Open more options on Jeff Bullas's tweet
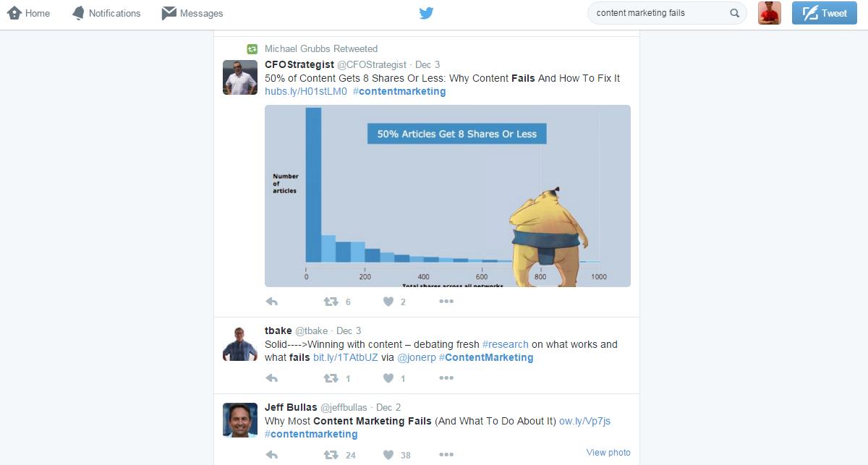This screenshot has width=868, height=465. coord(446,455)
